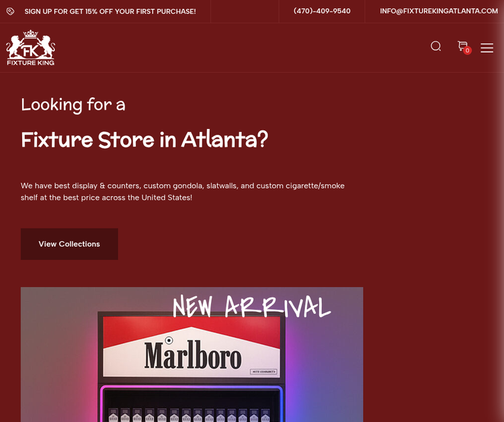Image resolution: width=504 pixels, height=422 pixels.
Task: Select the Fixture Store in Atlanta heading
Action: point(144,140)
